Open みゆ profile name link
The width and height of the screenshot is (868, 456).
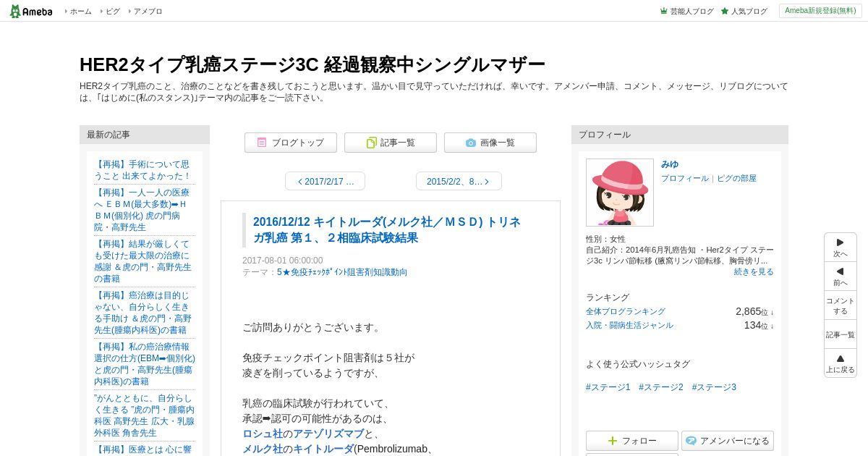[x=670, y=164]
